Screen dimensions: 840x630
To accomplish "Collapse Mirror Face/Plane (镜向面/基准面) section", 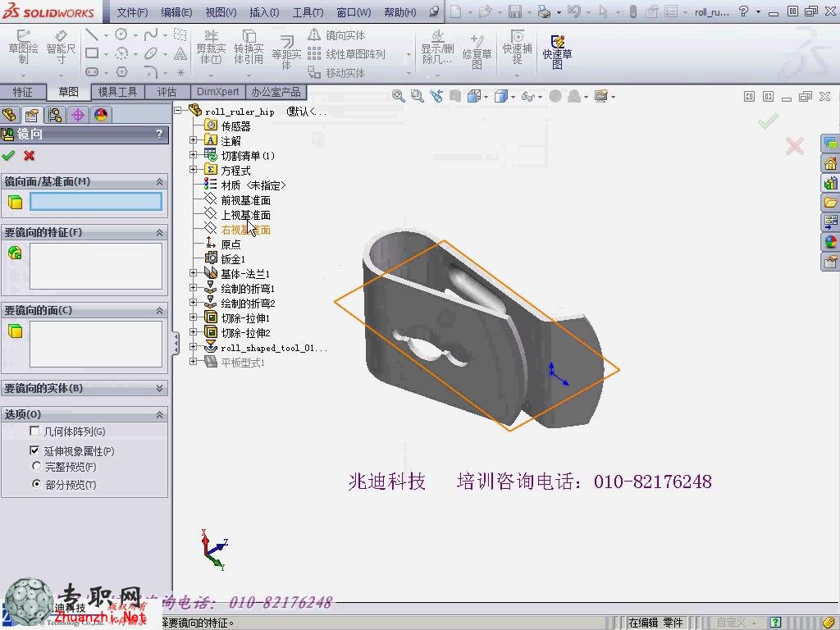I will (159, 182).
